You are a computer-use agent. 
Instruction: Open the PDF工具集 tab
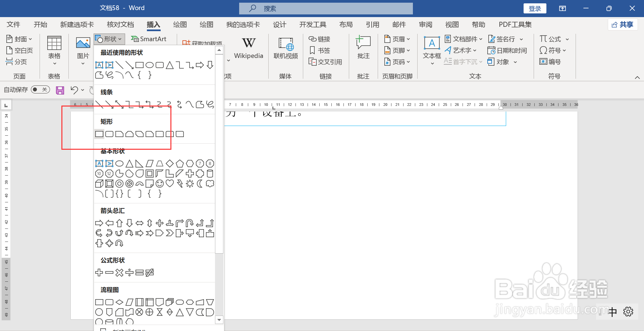515,24
